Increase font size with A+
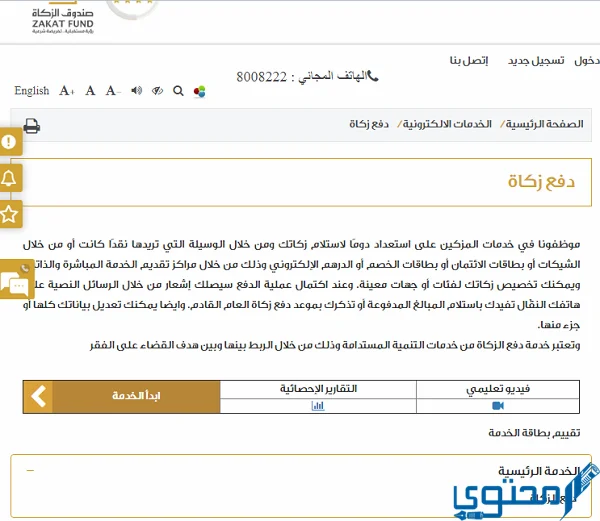 67,91
